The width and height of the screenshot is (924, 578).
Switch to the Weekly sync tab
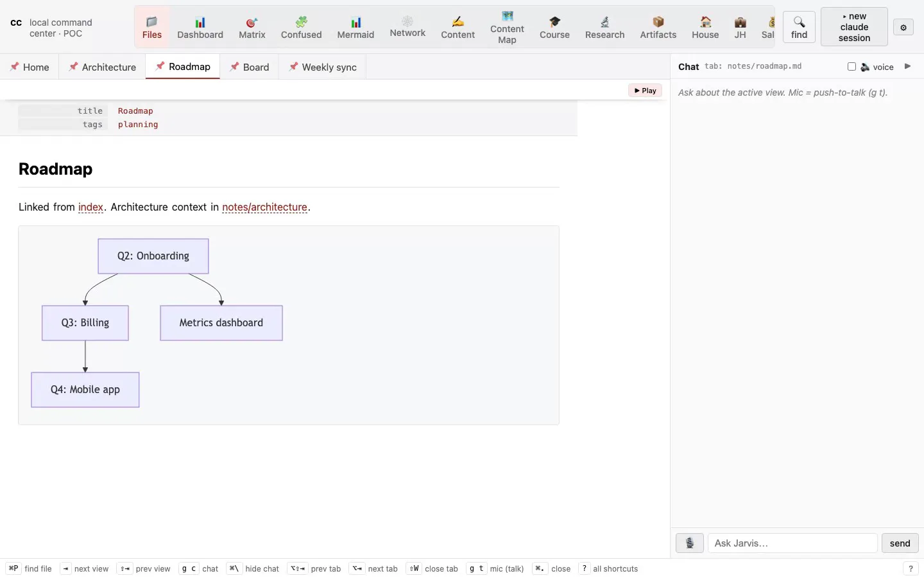[323, 67]
